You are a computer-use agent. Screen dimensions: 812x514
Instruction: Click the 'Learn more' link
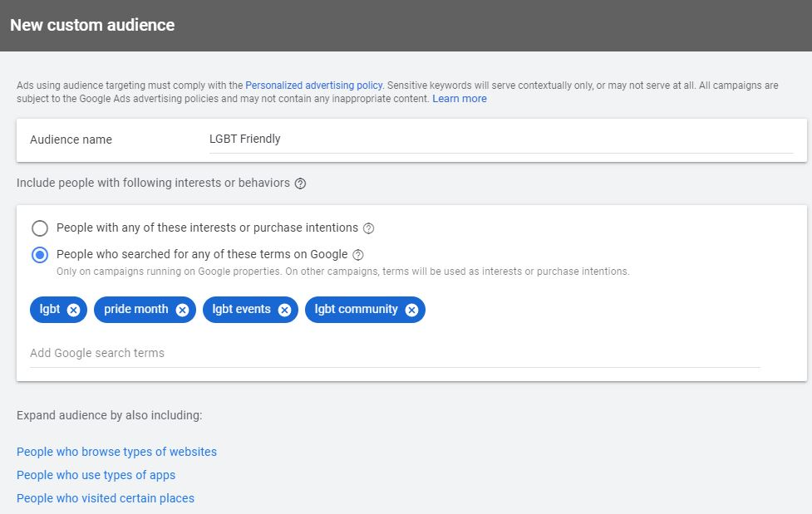(460, 98)
